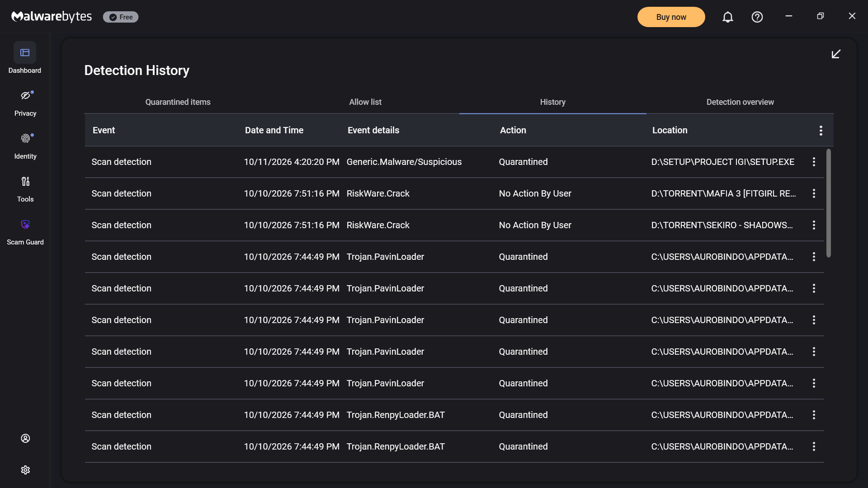The height and width of the screenshot is (488, 868).
Task: Collapse Detection History with the arrow icon
Action: [x=836, y=54]
